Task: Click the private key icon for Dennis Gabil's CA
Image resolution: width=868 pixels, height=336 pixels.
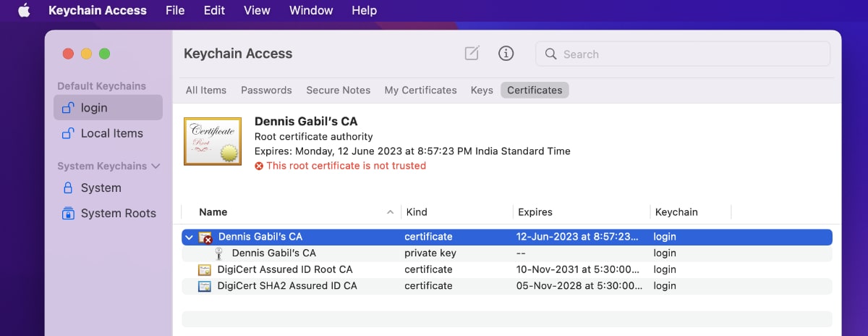Action: [218, 253]
